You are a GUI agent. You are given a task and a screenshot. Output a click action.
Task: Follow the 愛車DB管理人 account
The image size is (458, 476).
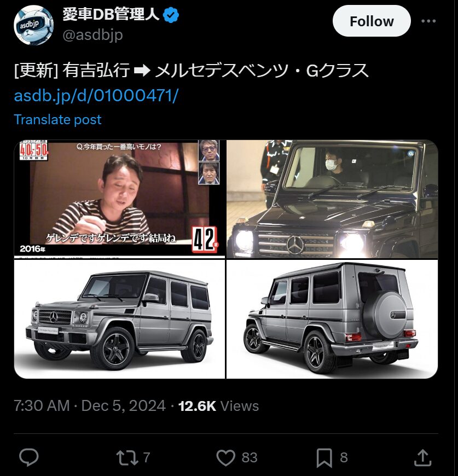(372, 21)
